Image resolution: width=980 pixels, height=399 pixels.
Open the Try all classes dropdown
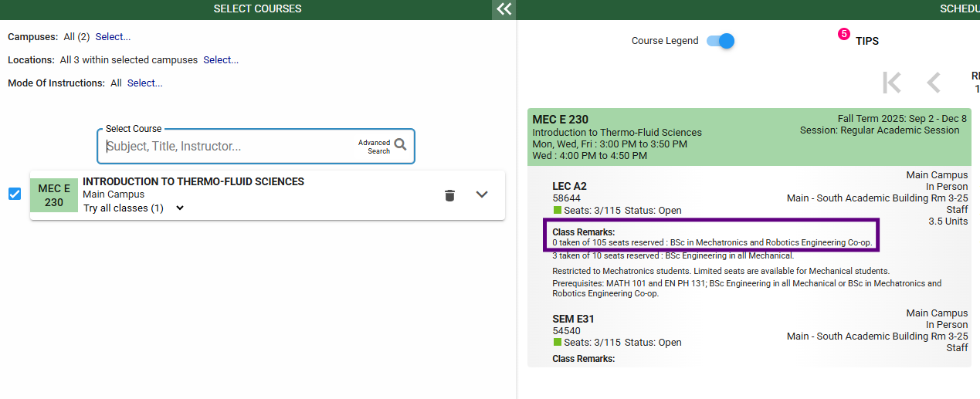[179, 208]
